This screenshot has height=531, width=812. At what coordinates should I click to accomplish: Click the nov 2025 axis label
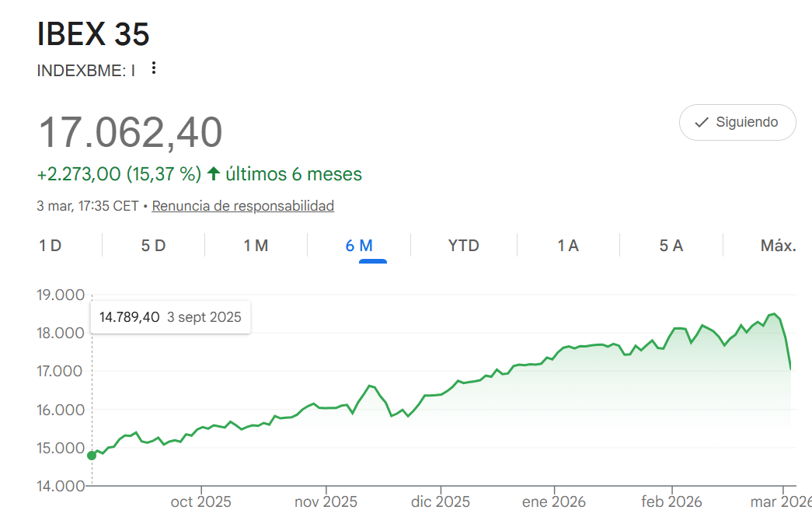(x=326, y=501)
